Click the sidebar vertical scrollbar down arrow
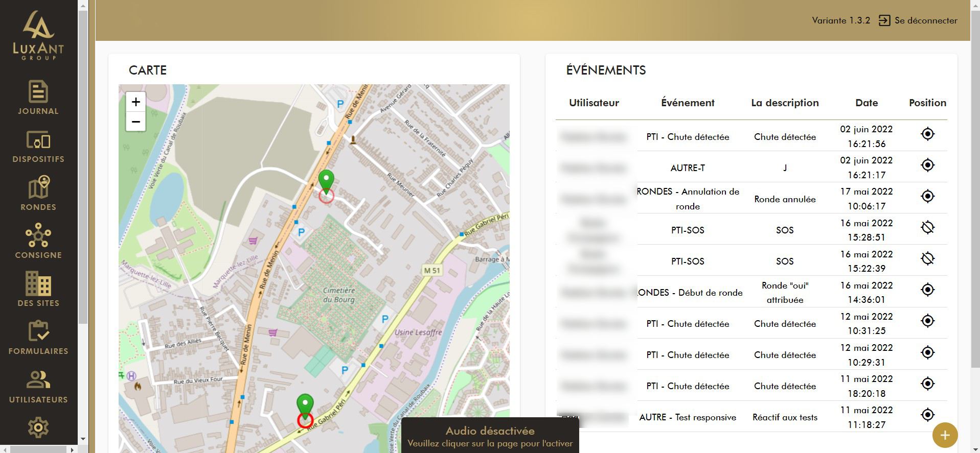Image resolution: width=980 pixels, height=453 pixels. [x=83, y=439]
